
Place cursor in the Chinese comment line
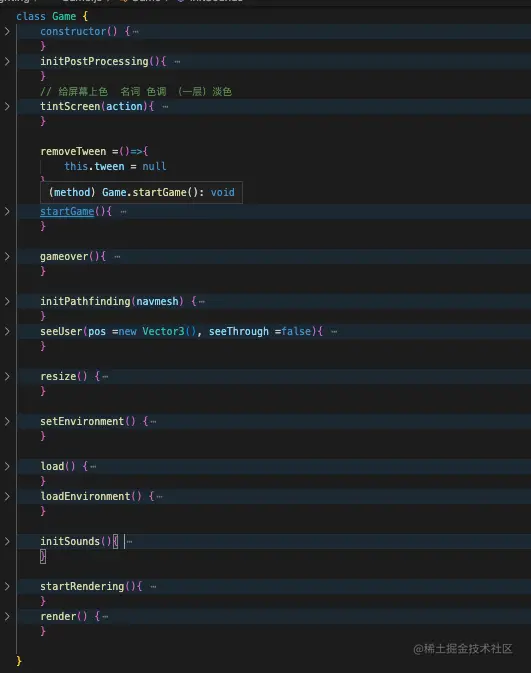coord(136,91)
